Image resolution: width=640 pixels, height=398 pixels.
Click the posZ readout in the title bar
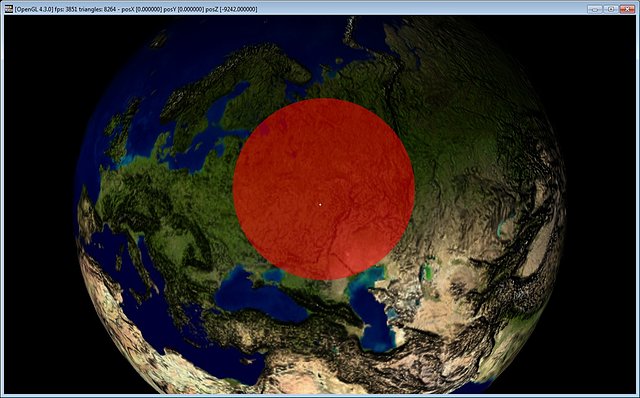231,9
